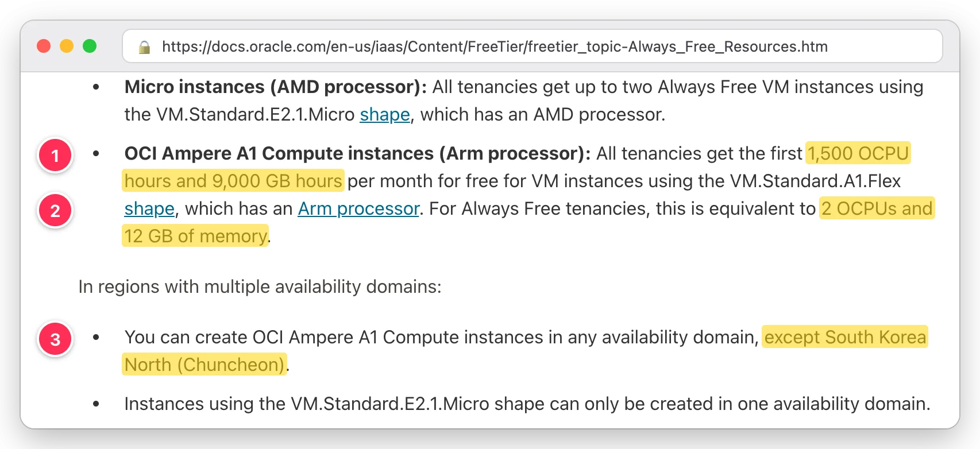Click highlighted text except South Korea
Image resolution: width=980 pixels, height=449 pixels.
coord(845,337)
